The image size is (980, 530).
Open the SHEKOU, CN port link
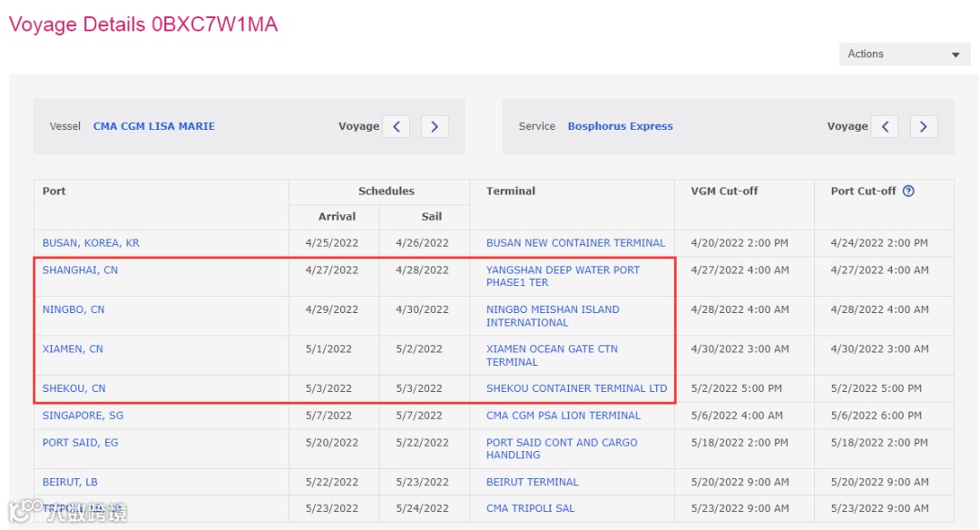(73, 388)
